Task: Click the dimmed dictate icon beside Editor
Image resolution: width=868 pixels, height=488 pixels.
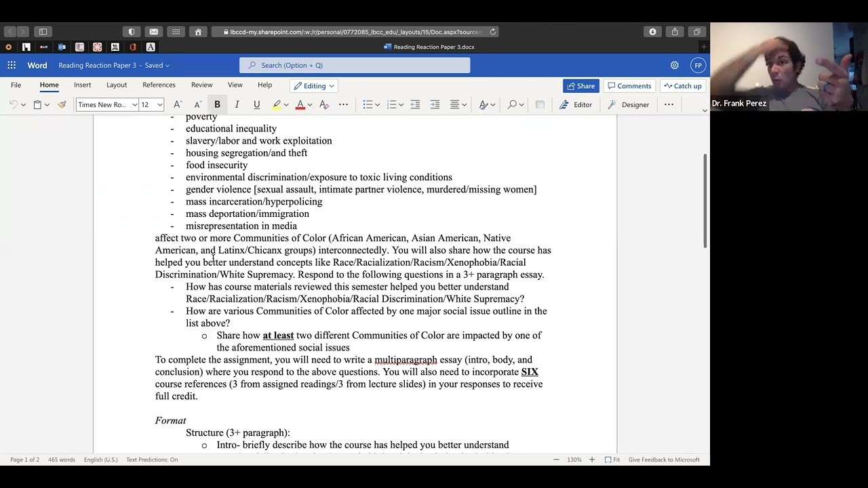Action: tap(540, 104)
